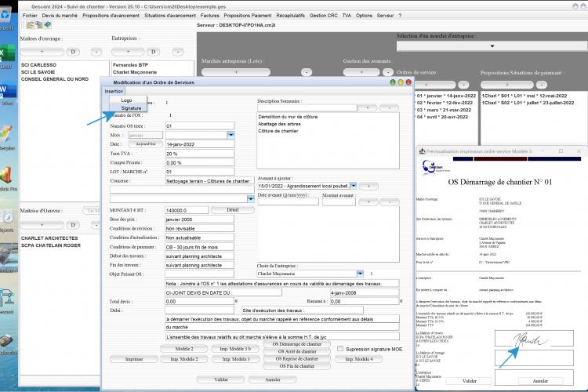This screenshot has width=588, height=392.
Task: Select '1Charl * S02 * L01 * juillet * 23-juillet-2022'
Action: [528, 103]
